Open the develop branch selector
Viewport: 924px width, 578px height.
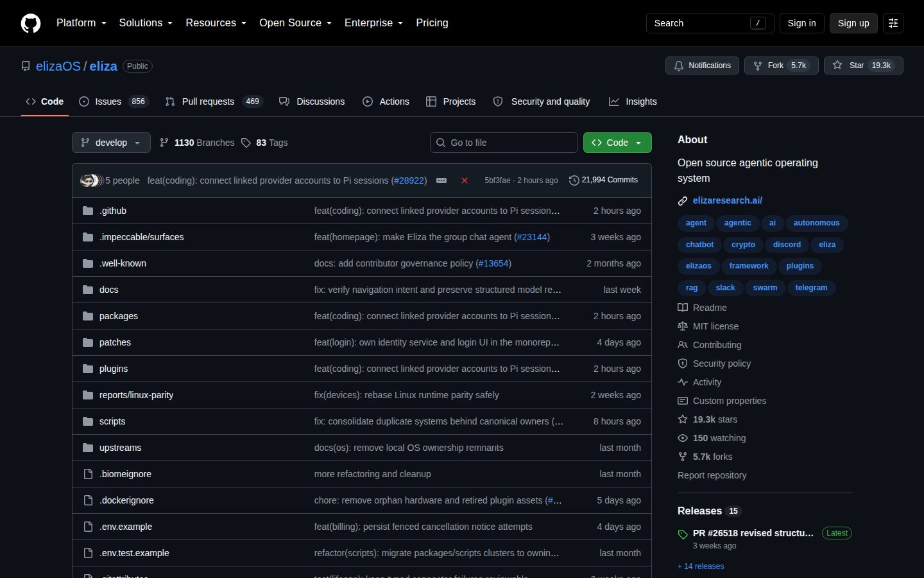click(x=111, y=143)
